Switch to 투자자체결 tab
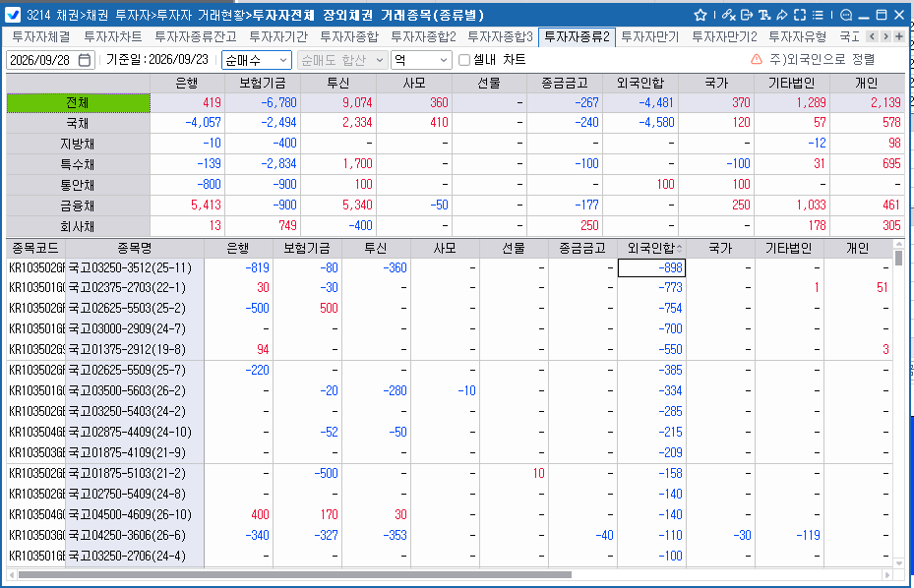The height and width of the screenshot is (588, 914). pyautogui.click(x=41, y=36)
